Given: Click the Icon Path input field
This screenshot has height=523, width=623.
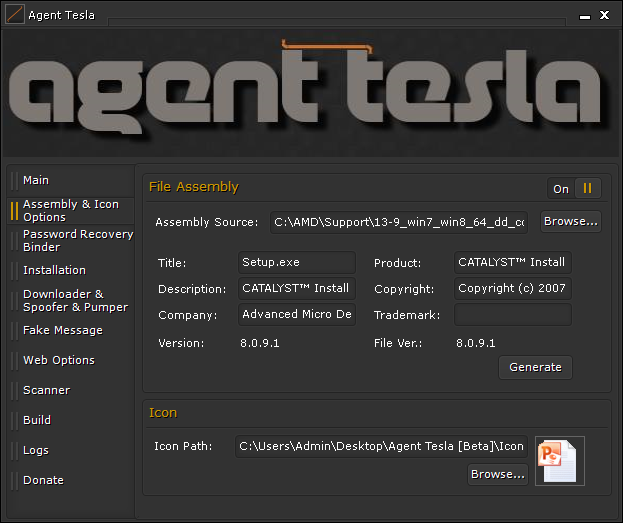Looking at the screenshot, I should pyautogui.click(x=381, y=446).
